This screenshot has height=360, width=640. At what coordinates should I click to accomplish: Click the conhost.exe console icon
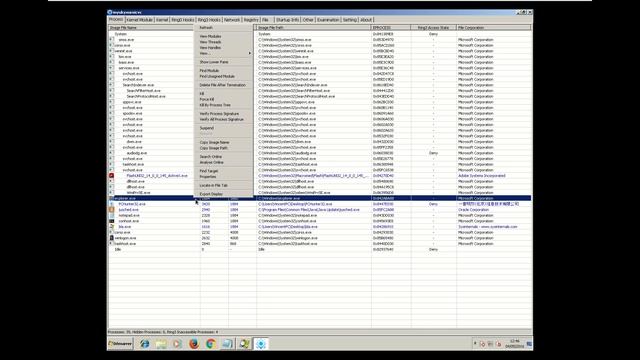pyautogui.click(x=111, y=221)
